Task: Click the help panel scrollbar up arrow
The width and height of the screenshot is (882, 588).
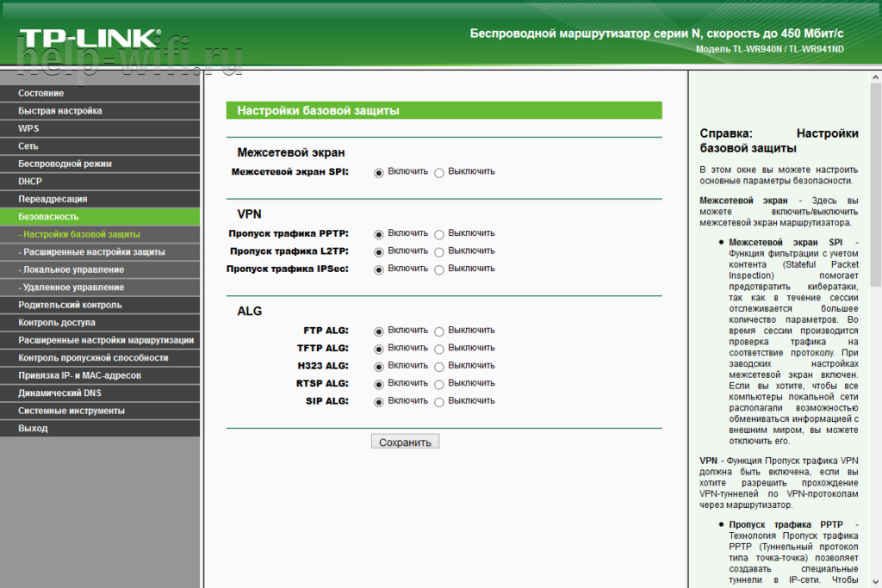Action: click(x=875, y=78)
